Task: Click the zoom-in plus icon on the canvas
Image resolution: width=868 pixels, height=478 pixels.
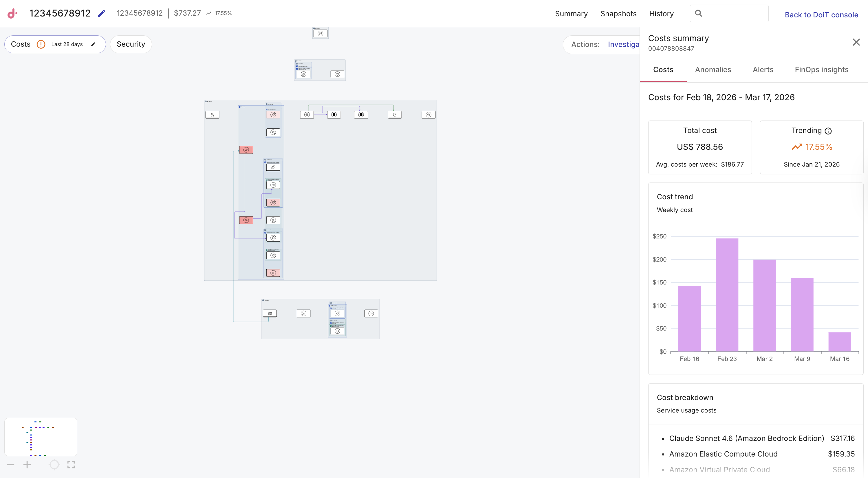Action: [27, 464]
